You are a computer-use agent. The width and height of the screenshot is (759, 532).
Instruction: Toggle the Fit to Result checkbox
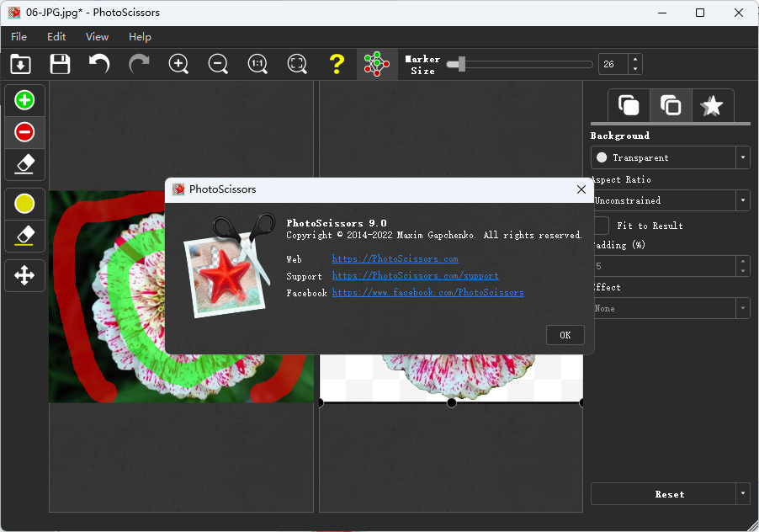pos(602,226)
